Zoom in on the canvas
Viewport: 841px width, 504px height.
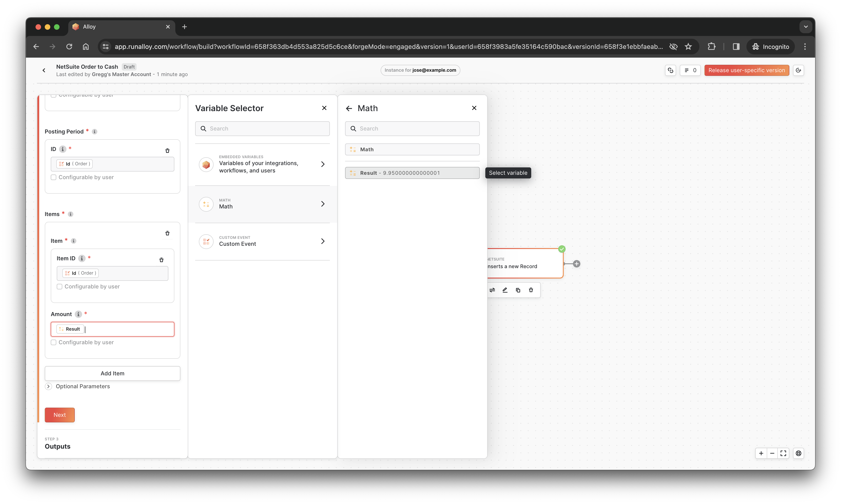pos(761,454)
